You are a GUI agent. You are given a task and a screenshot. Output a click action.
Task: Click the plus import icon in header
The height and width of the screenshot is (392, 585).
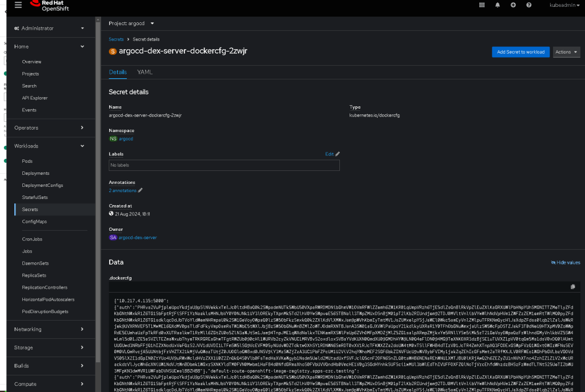[513, 5]
